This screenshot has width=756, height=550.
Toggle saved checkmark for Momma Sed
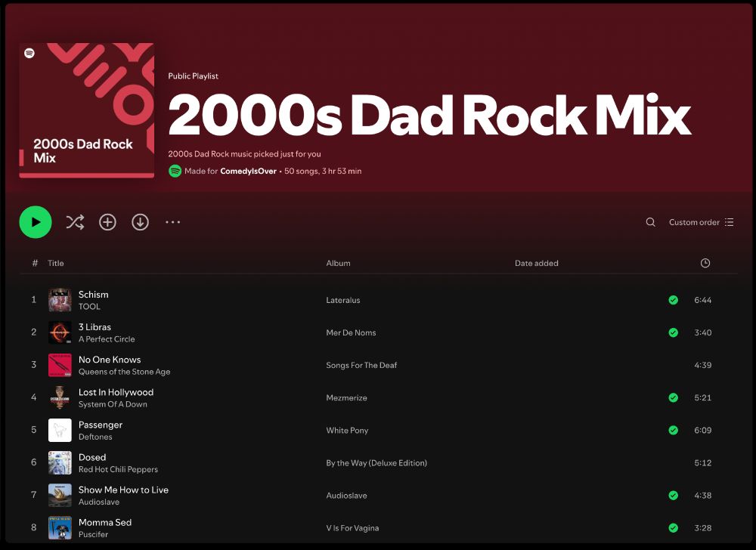pos(674,528)
